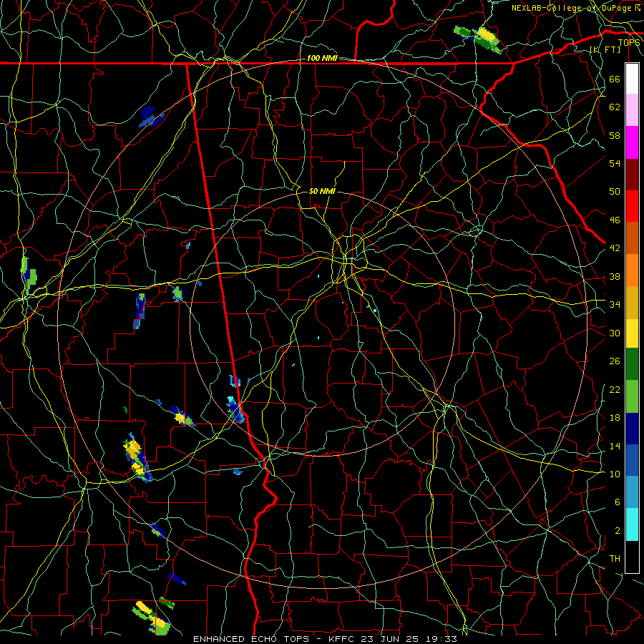Image resolution: width=644 pixels, height=644 pixels.
Task: Pick the bright orange legend swatch
Action: tap(632, 270)
